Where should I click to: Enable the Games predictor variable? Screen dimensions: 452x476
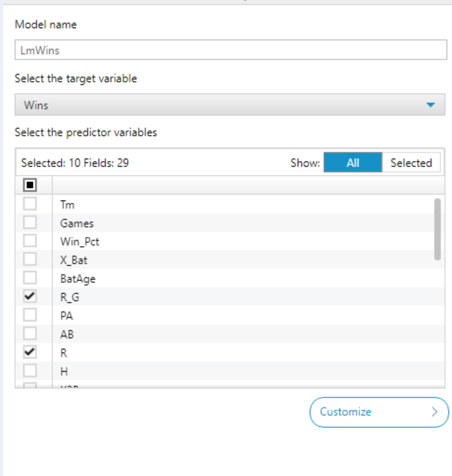[30, 223]
